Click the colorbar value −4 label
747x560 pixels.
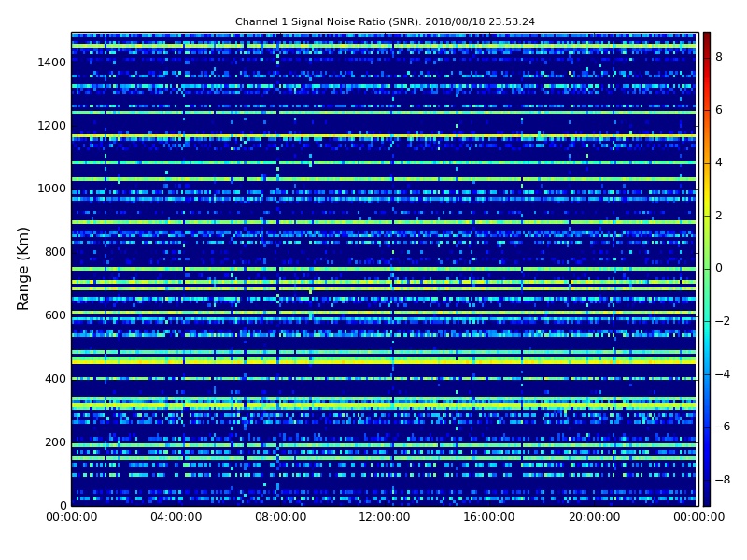tap(723, 374)
